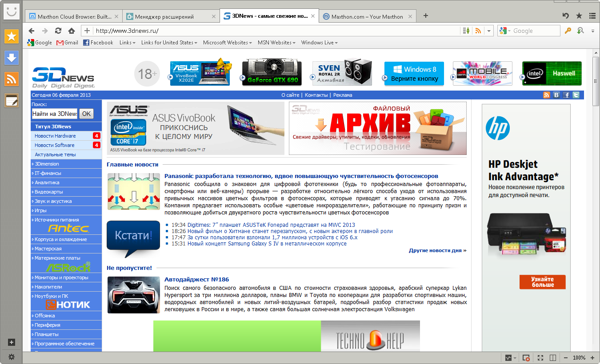Open the SkyNote notes panel in the sidebar

(12, 100)
